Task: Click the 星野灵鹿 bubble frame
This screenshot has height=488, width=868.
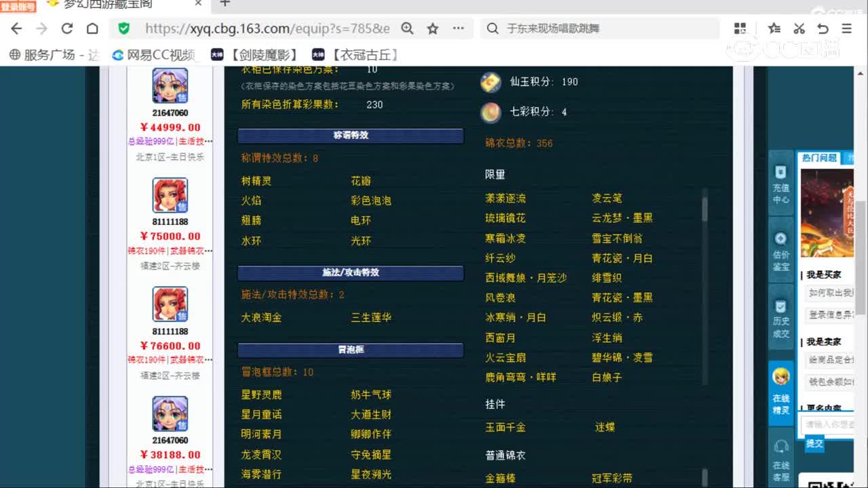Action: click(261, 394)
